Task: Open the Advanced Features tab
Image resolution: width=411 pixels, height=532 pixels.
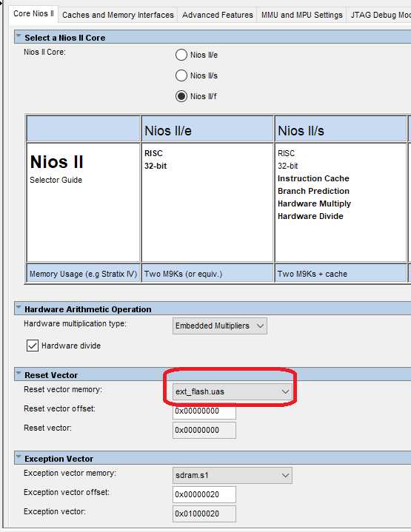Action: coord(218,15)
